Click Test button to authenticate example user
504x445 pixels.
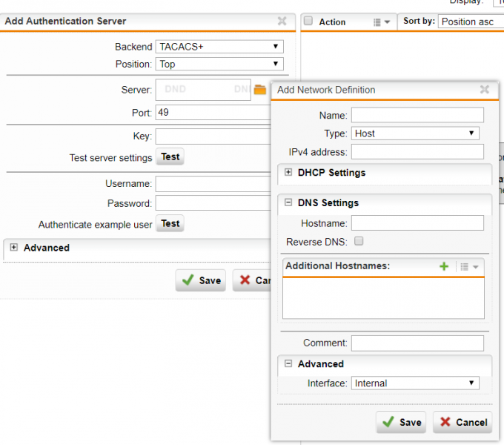click(x=170, y=223)
